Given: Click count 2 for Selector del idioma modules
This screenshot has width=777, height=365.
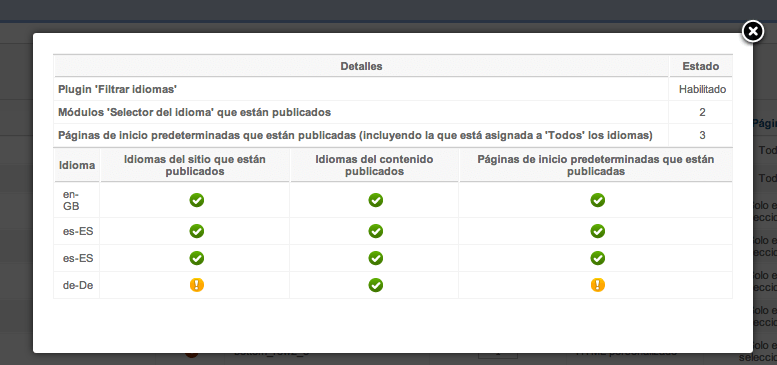Looking at the screenshot, I should pos(702,112).
